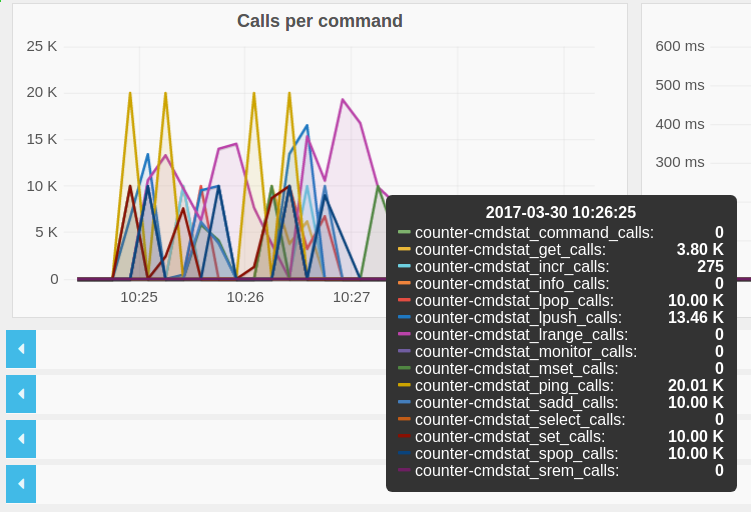
Task: Click counter-cmdstat_select_calls label in tooltip
Action: pyautogui.click(x=520, y=420)
